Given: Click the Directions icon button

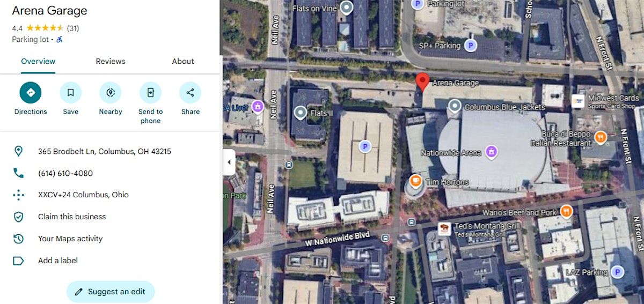Looking at the screenshot, I should point(31,93).
